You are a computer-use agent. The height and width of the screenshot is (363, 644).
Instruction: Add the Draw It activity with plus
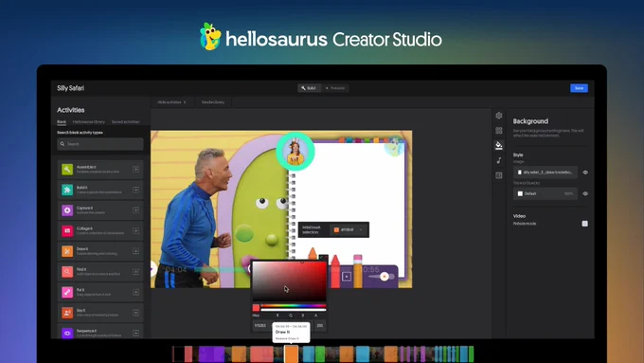click(136, 251)
